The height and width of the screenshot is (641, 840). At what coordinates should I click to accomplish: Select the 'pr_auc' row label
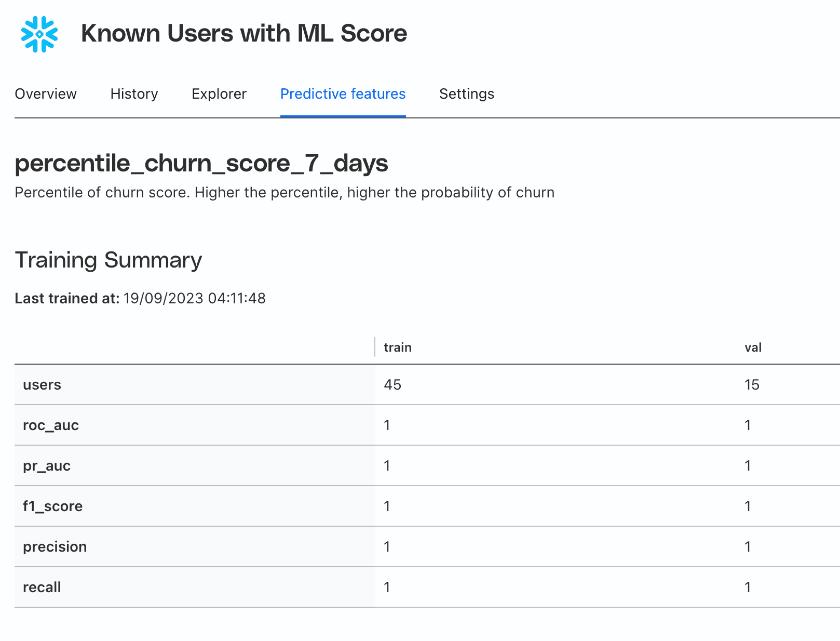click(x=47, y=466)
